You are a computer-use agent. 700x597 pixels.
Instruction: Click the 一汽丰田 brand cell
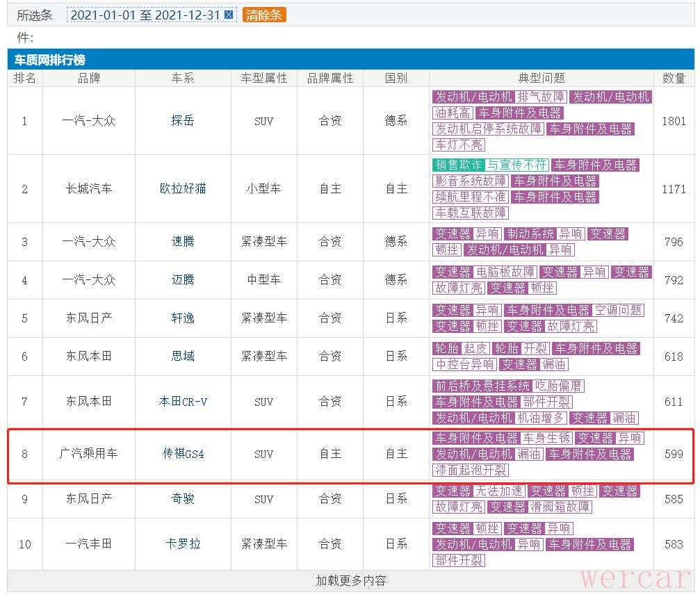coord(89,544)
